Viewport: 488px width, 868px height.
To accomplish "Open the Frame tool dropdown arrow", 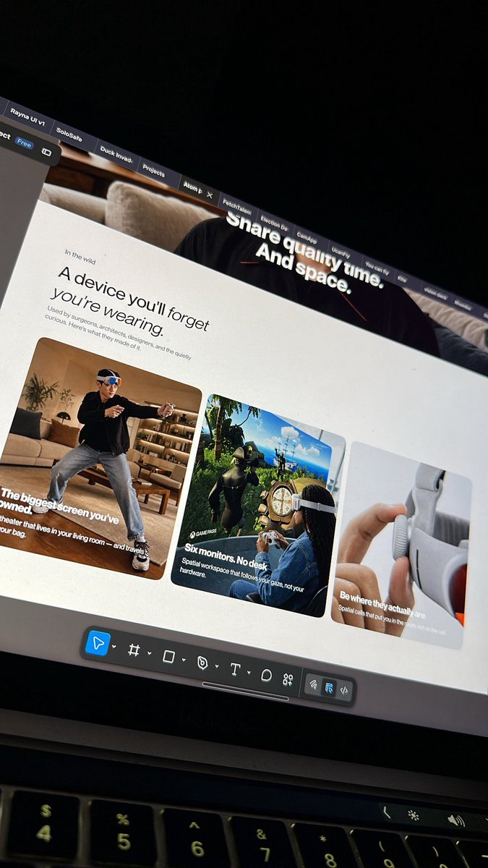I will tap(150, 653).
